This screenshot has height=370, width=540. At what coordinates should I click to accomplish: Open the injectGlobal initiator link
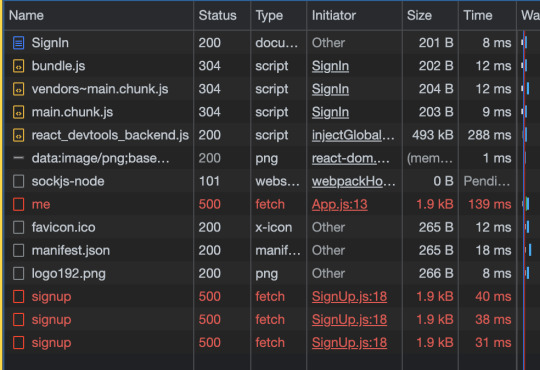pos(353,135)
